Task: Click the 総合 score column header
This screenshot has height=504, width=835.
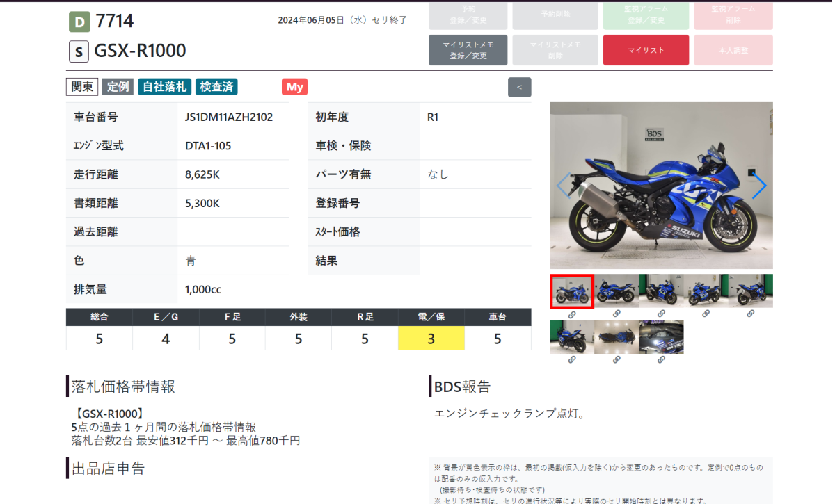Action: point(100,317)
